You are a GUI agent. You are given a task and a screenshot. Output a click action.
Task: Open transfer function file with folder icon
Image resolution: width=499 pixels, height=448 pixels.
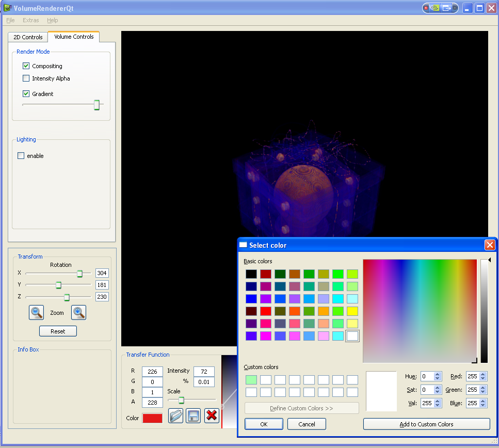[x=176, y=415]
